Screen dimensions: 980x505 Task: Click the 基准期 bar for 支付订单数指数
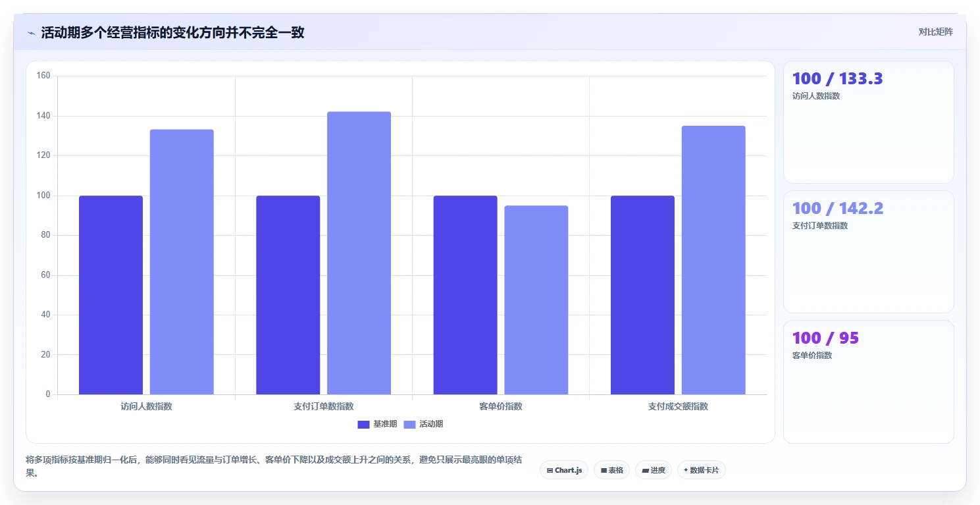click(x=288, y=295)
